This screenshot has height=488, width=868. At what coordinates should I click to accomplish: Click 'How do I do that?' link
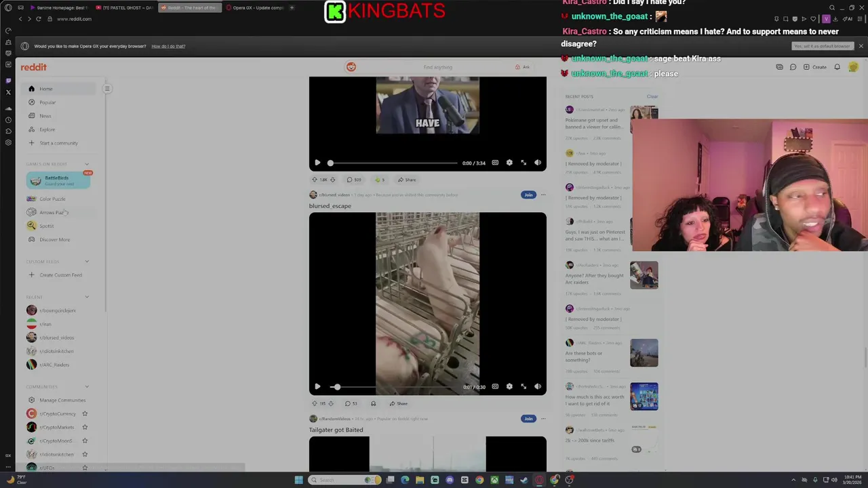click(168, 46)
